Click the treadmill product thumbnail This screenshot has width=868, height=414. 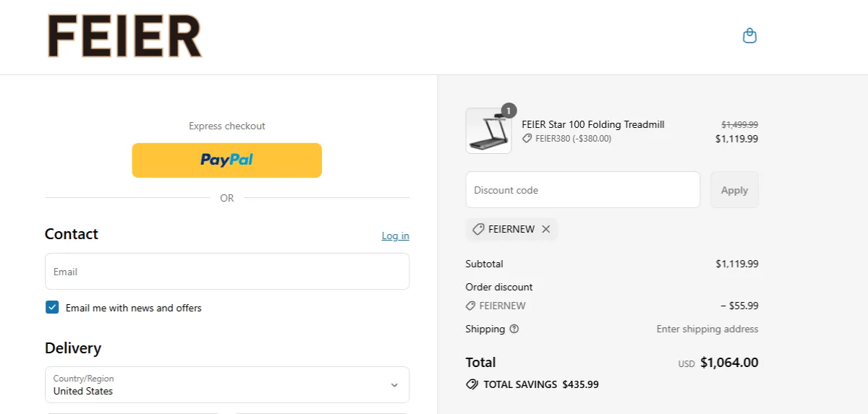point(488,131)
